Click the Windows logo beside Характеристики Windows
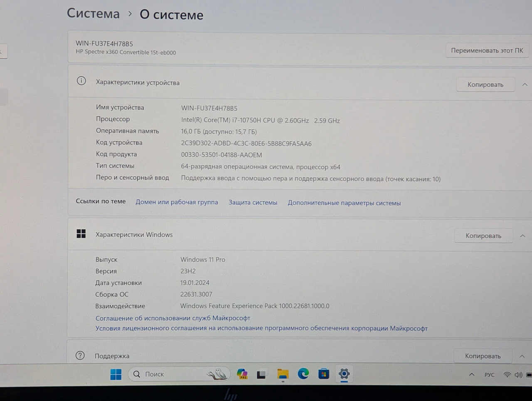This screenshot has height=401, width=532. coord(81,234)
